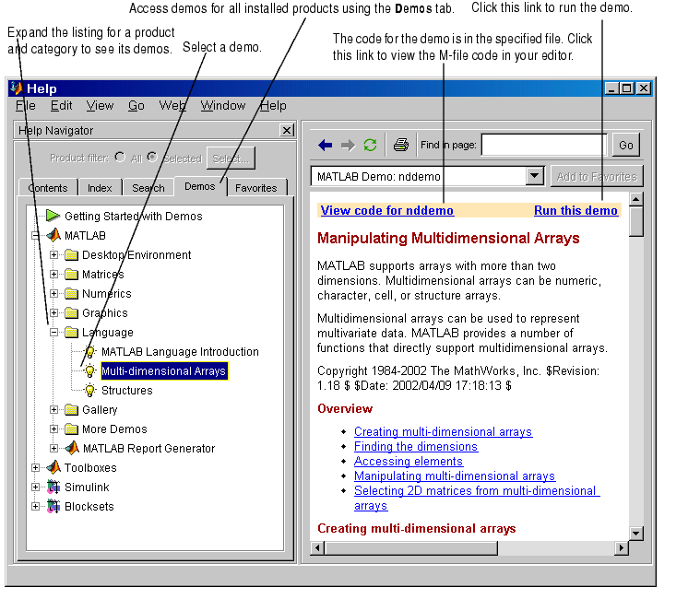
Task: Close the Help Navigator pane
Action: click(287, 130)
